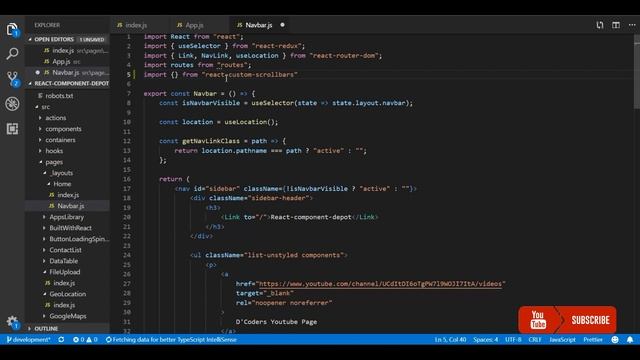Split the editor to the right
Screen dimensions: 640x360
[x=616, y=25]
